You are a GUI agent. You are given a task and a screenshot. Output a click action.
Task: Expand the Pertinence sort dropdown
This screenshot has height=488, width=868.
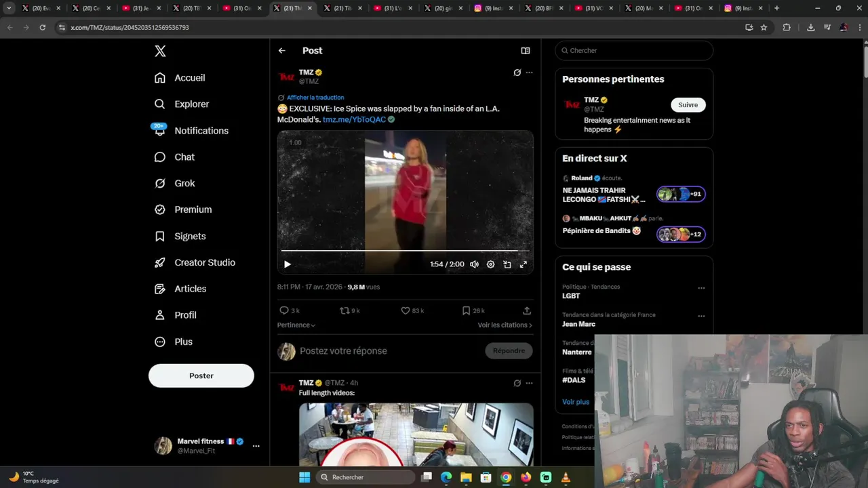296,325
